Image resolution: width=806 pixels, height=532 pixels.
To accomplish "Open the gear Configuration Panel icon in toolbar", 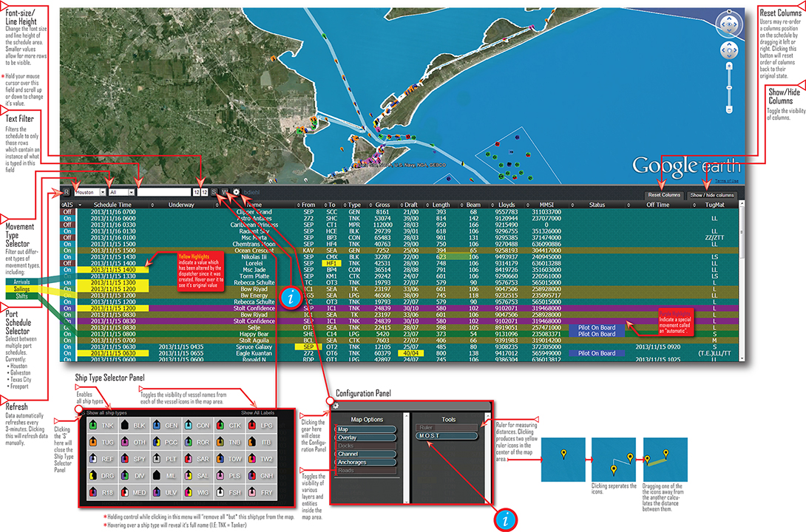I will [236, 192].
